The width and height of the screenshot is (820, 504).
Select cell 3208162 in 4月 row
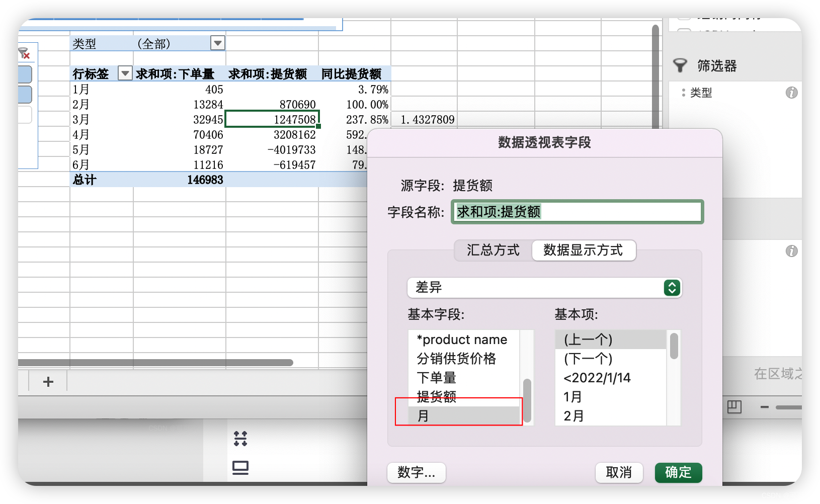pyautogui.click(x=272, y=135)
